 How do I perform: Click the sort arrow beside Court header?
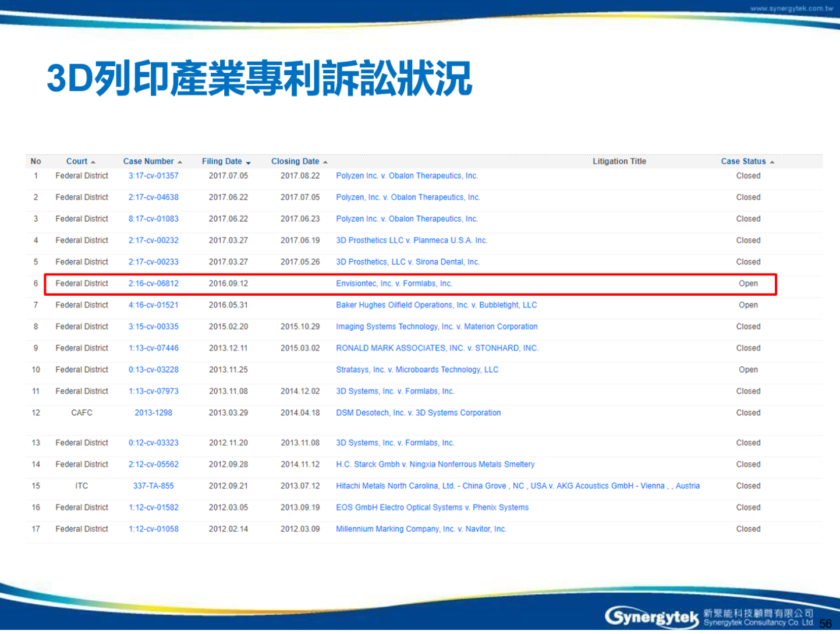tap(93, 162)
